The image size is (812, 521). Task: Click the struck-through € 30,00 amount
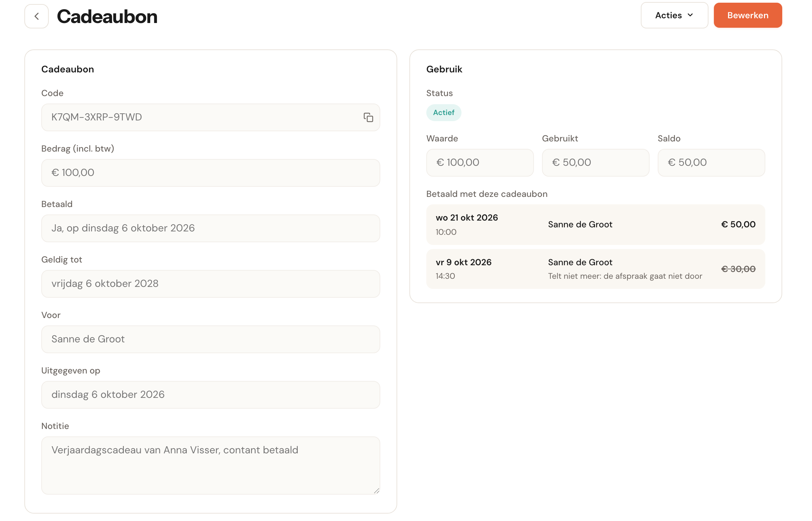pos(738,269)
